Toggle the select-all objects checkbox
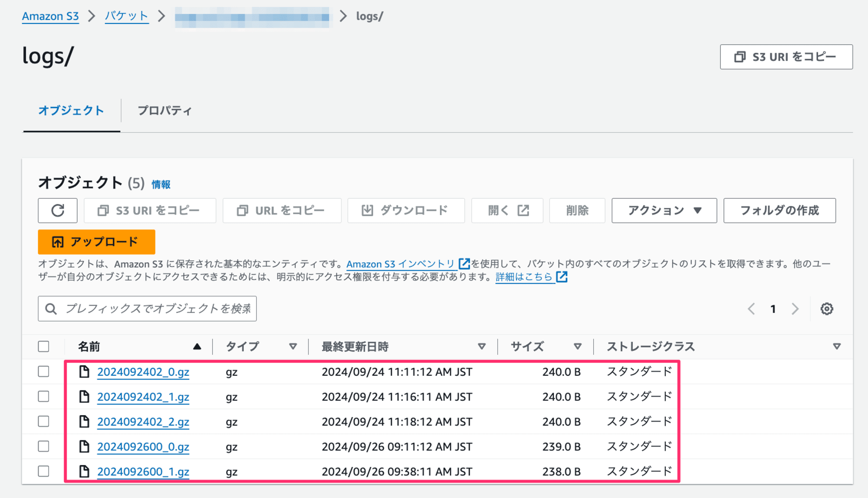868x498 pixels. point(43,347)
